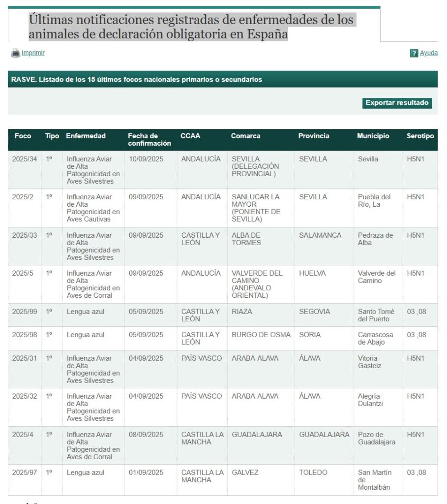The height and width of the screenshot is (504, 447).
Task: Click the Serotipo column header
Action: [x=420, y=136]
